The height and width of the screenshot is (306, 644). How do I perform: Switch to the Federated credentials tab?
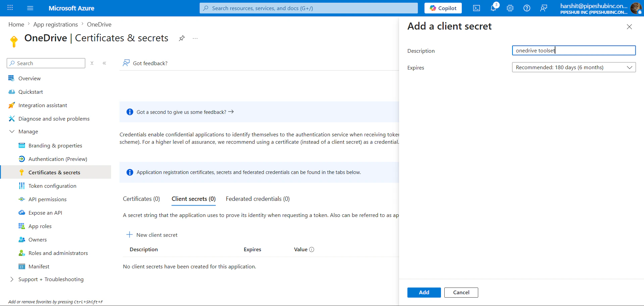click(x=257, y=199)
